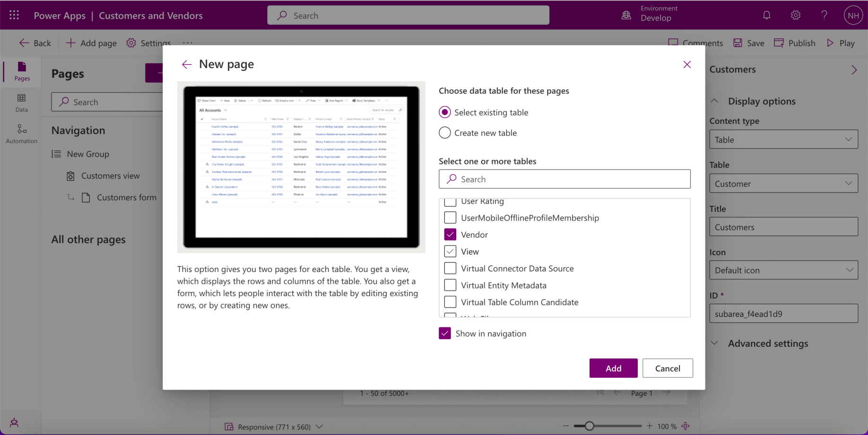
Task: Click the notifications bell icon
Action: tap(766, 15)
